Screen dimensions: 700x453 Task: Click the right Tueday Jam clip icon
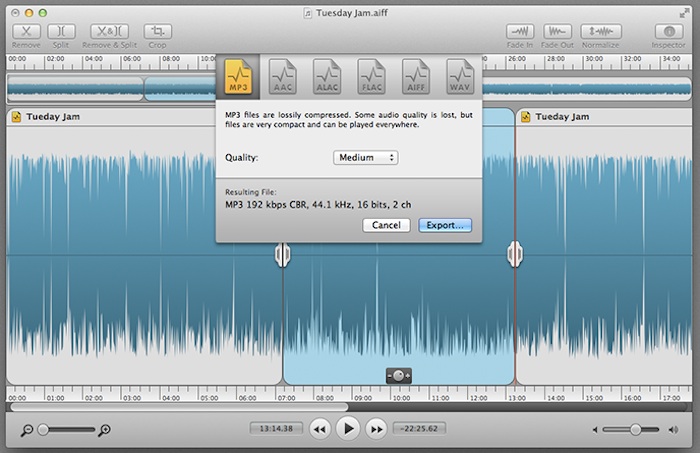pos(525,117)
